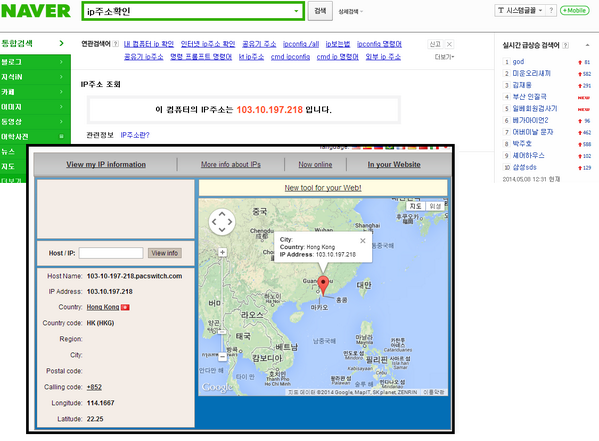Expand 더보기 under related searches

pos(444,57)
